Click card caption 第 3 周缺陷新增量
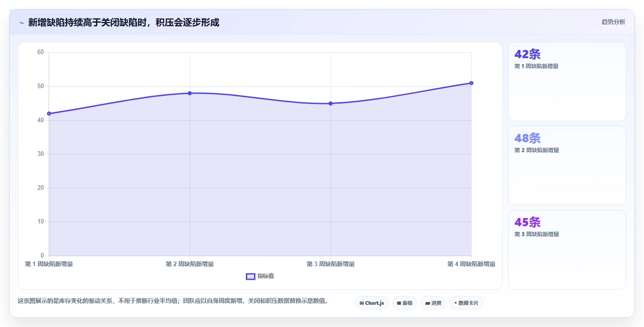 (536, 234)
